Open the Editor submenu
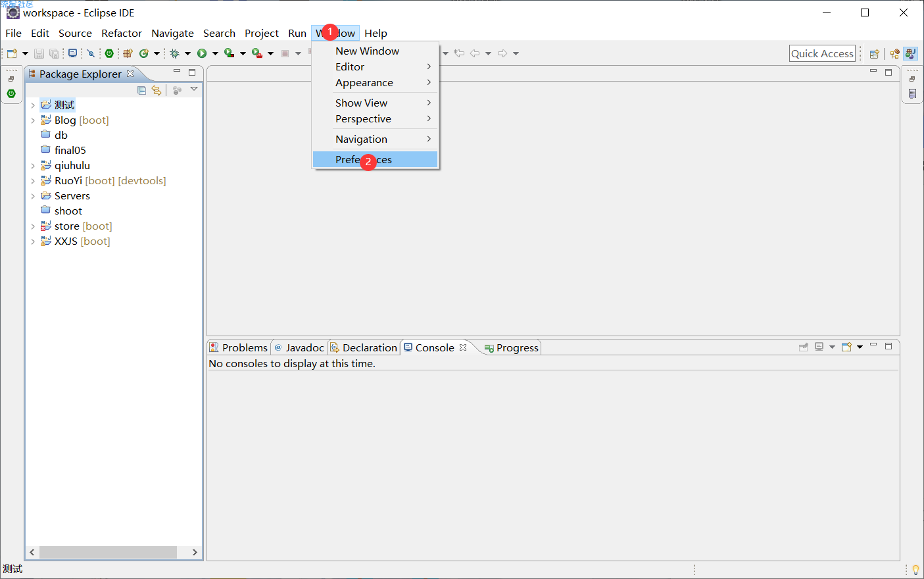Screen dimensions: 924x579 pyautogui.click(x=375, y=66)
